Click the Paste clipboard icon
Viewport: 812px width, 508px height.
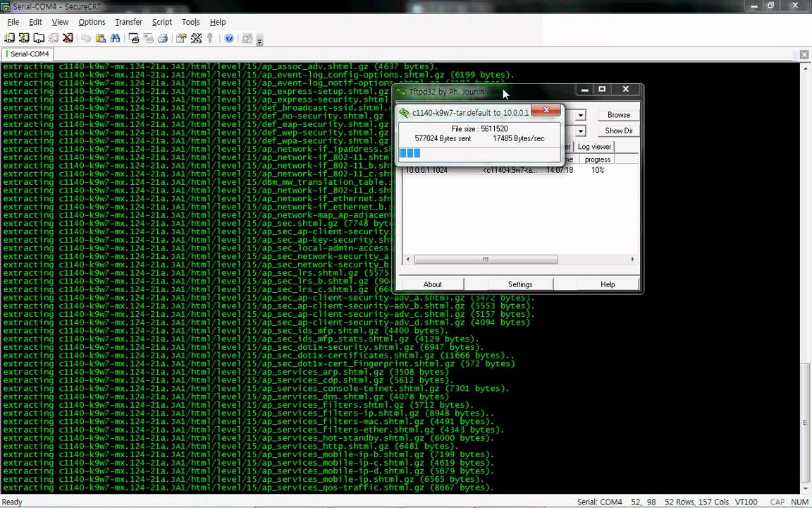pos(101,38)
